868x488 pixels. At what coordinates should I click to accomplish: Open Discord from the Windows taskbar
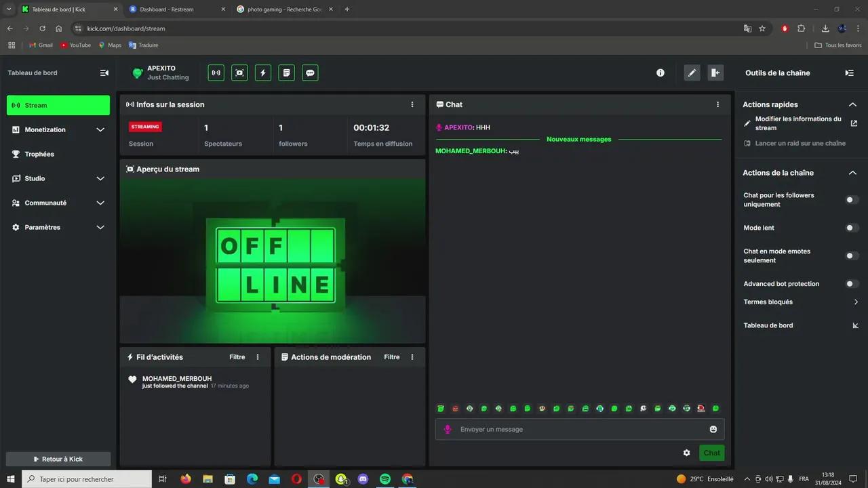click(363, 479)
